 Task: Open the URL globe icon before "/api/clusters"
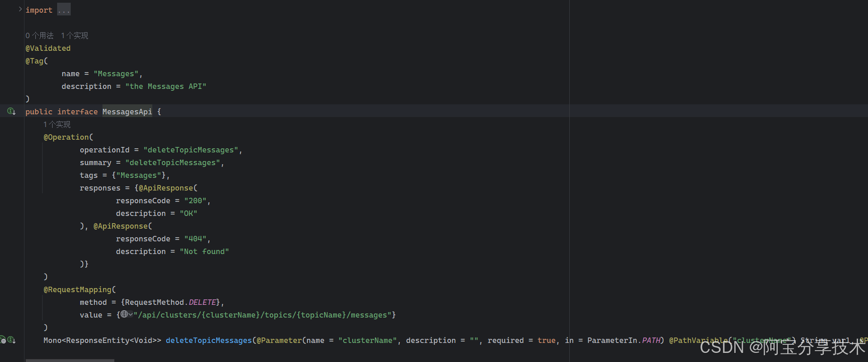tap(124, 314)
